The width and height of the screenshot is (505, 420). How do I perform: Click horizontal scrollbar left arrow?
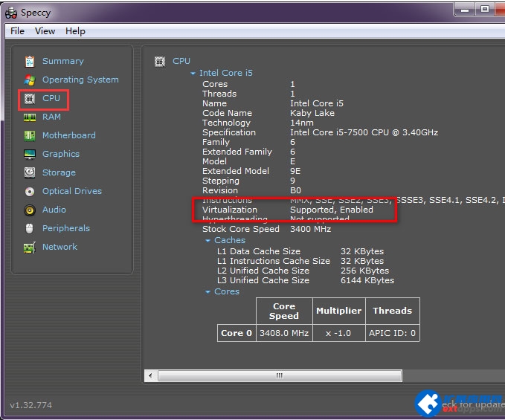click(x=150, y=375)
